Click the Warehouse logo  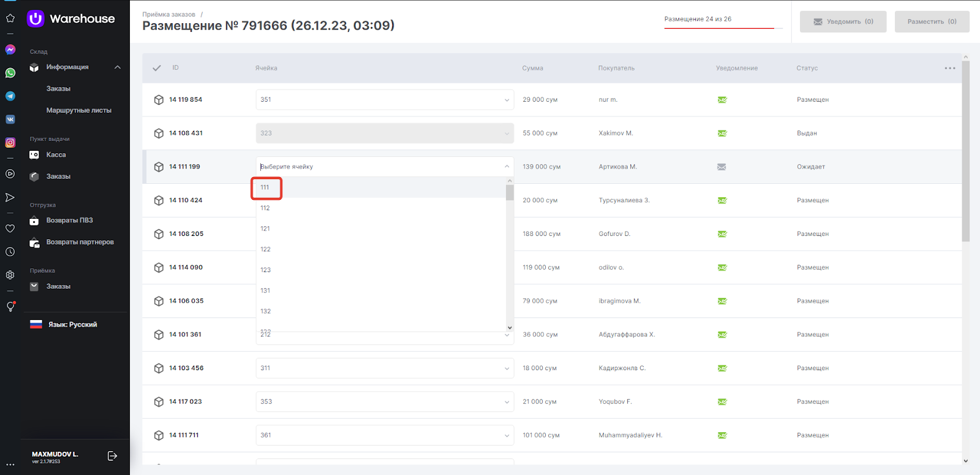71,18
